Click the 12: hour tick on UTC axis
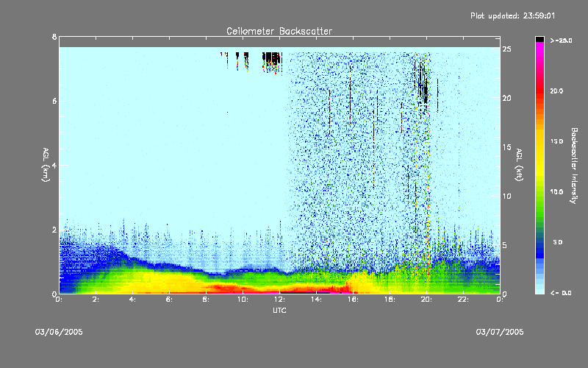Image resolution: width=588 pixels, height=368 pixels. click(x=280, y=300)
